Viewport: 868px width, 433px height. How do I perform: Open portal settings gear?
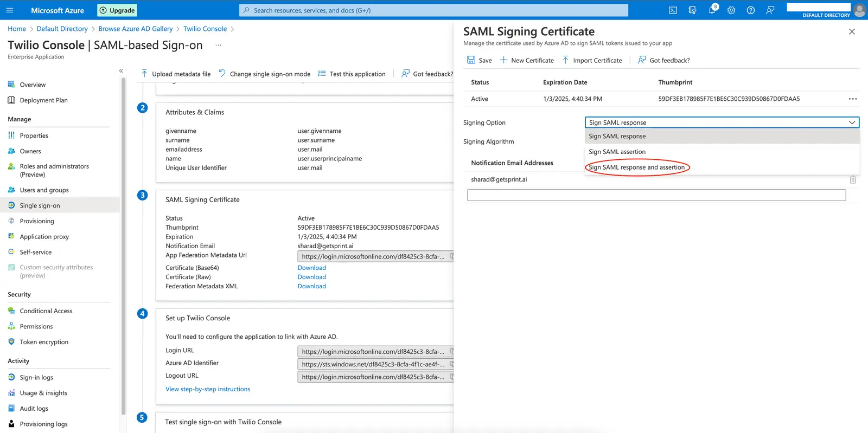(731, 10)
